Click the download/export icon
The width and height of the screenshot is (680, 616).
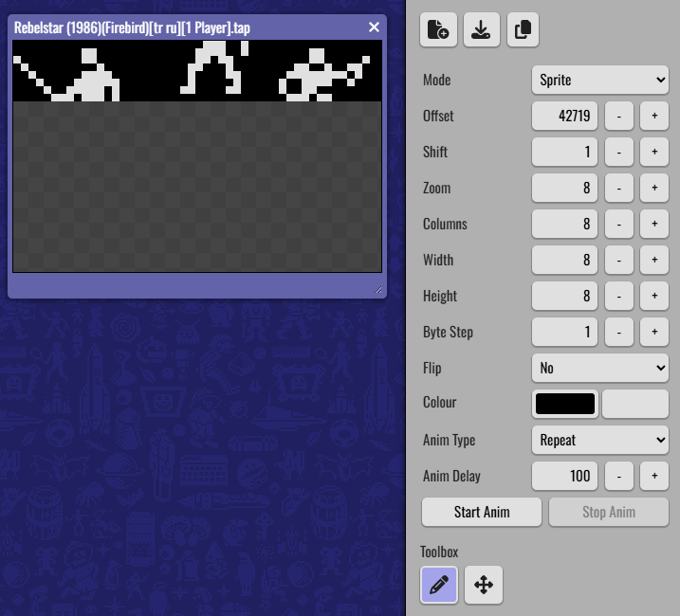[x=482, y=29]
